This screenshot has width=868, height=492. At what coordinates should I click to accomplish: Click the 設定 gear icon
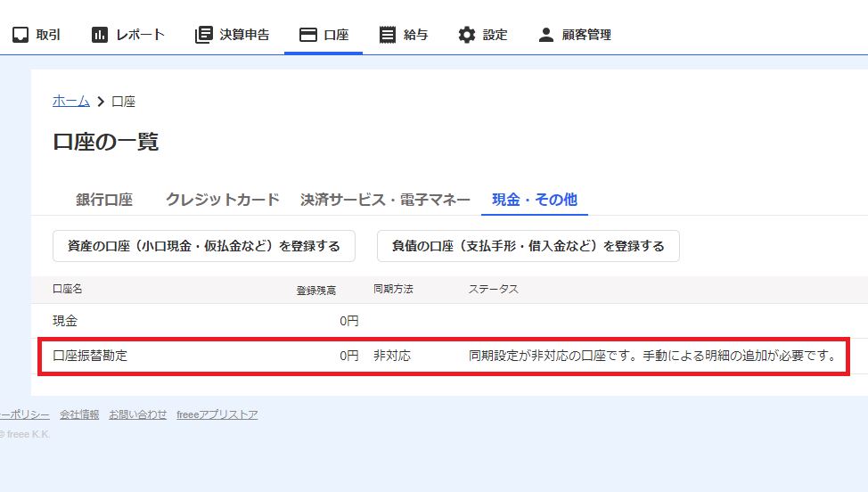click(467, 35)
